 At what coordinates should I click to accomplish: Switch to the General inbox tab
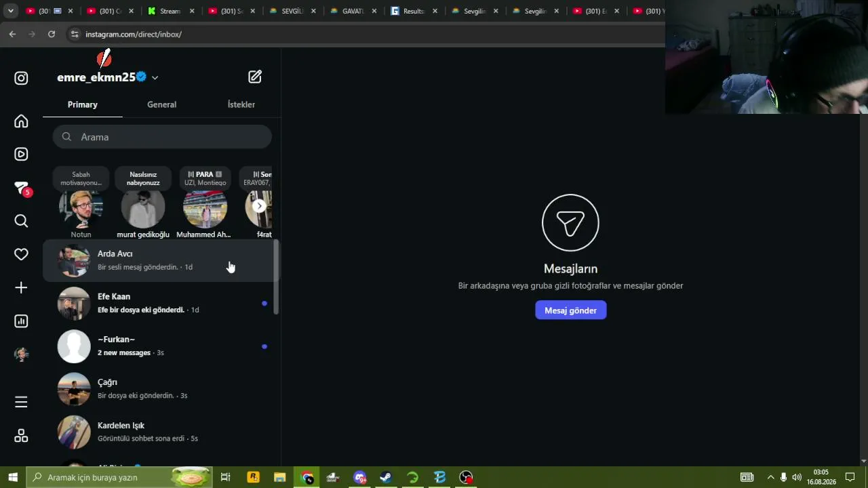[x=161, y=104]
